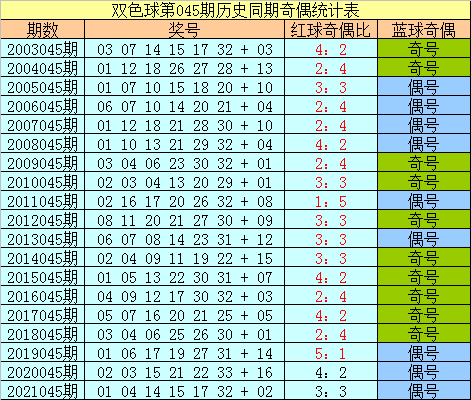Click the period cell 2012045期
The image size is (471, 400).
(x=42, y=220)
